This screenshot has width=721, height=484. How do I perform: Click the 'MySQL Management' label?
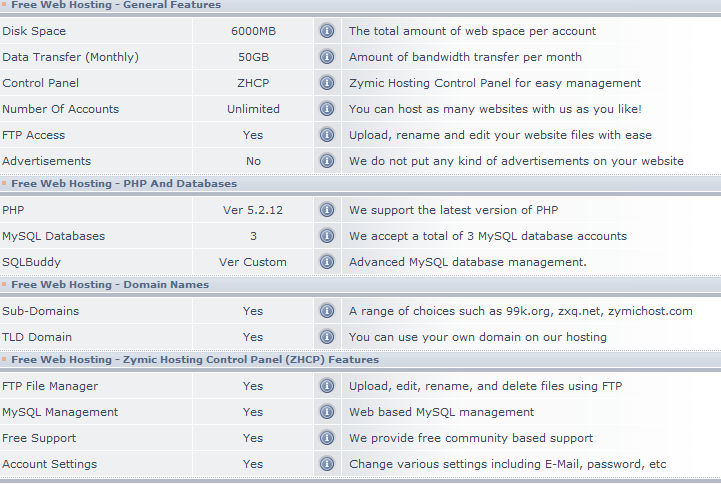coord(60,412)
